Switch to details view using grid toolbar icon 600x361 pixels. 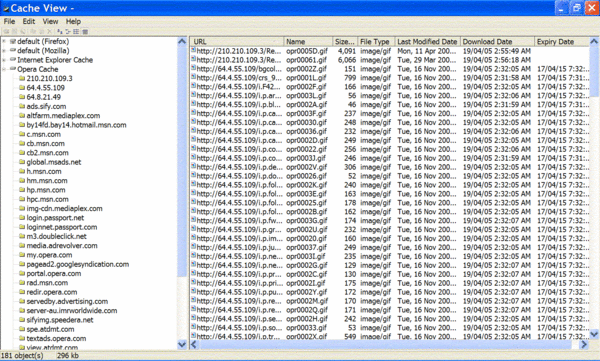(76, 32)
